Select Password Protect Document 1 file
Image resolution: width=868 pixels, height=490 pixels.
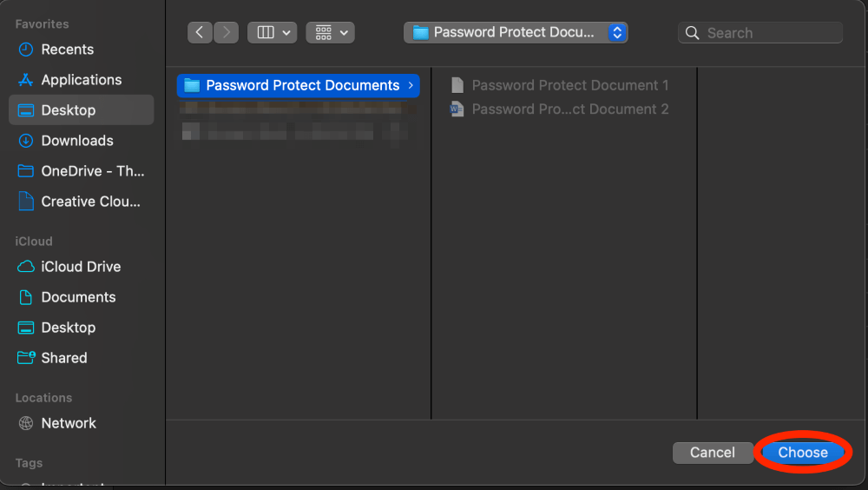(569, 85)
